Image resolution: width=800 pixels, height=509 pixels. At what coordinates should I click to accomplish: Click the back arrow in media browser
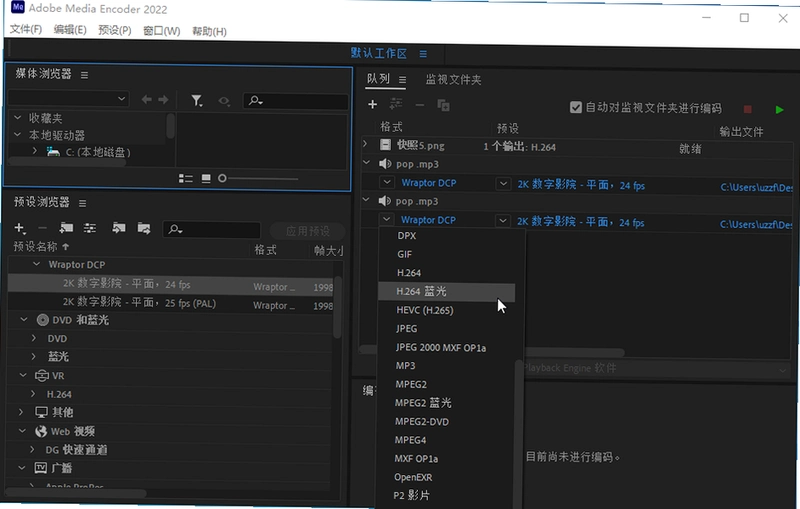coord(146,99)
